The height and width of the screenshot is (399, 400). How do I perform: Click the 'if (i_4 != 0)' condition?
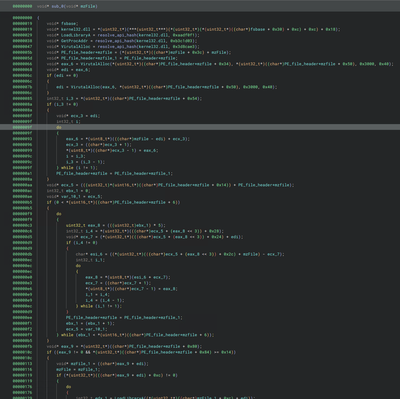click(82, 243)
